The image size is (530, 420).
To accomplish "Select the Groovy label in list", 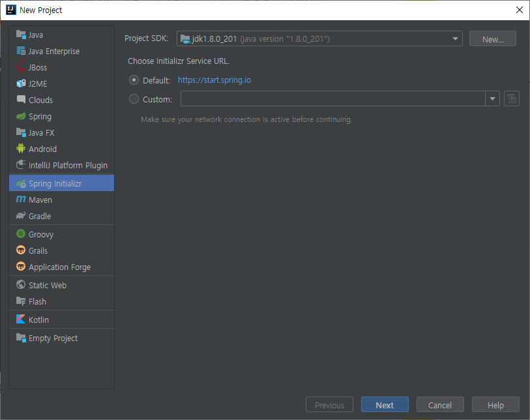I will [x=41, y=235].
